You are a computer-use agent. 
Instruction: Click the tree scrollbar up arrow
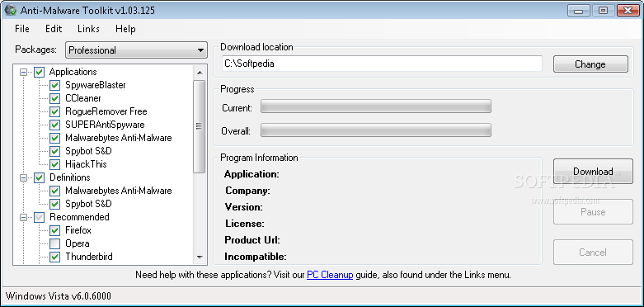pyautogui.click(x=200, y=73)
